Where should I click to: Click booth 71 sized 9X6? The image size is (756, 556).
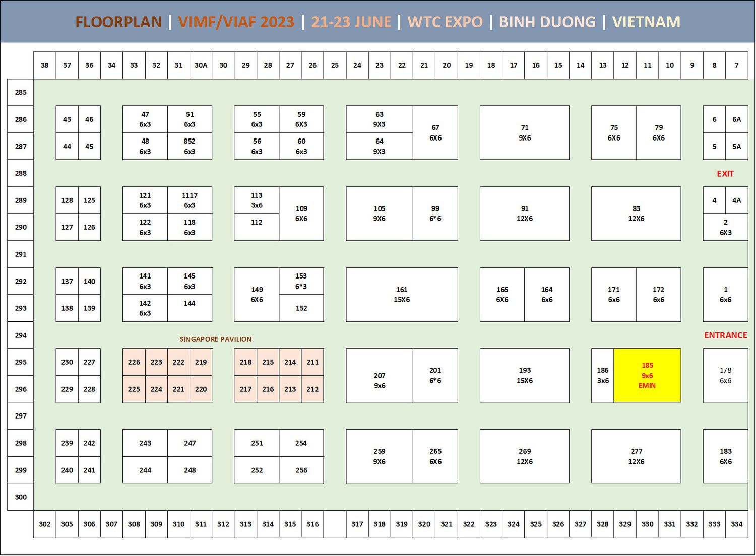(x=524, y=132)
